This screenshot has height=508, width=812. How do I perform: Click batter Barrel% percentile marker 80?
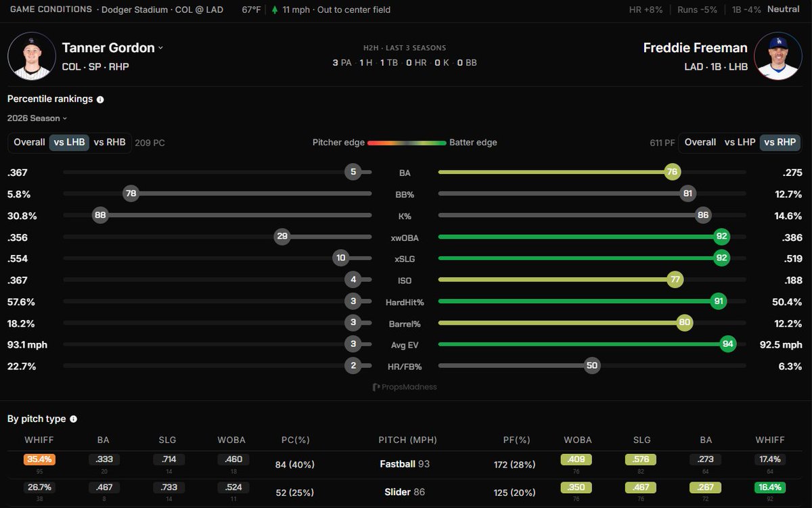(685, 323)
